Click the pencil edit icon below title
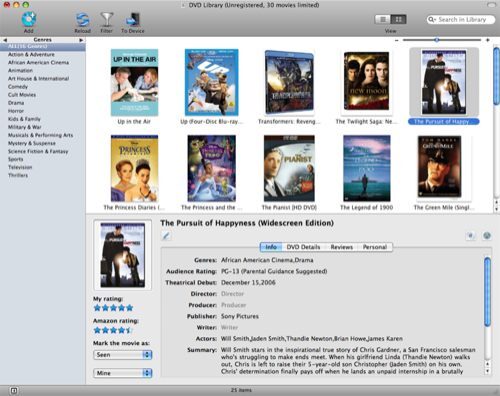 (166, 236)
